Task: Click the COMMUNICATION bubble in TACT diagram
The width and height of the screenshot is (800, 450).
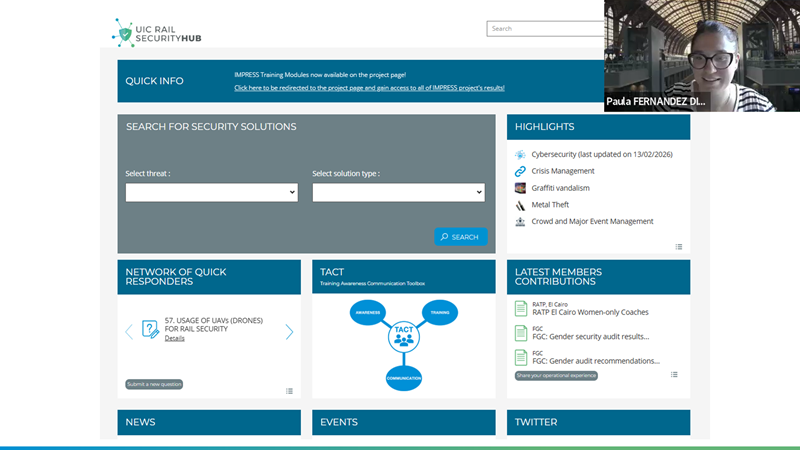Action: pos(404,378)
